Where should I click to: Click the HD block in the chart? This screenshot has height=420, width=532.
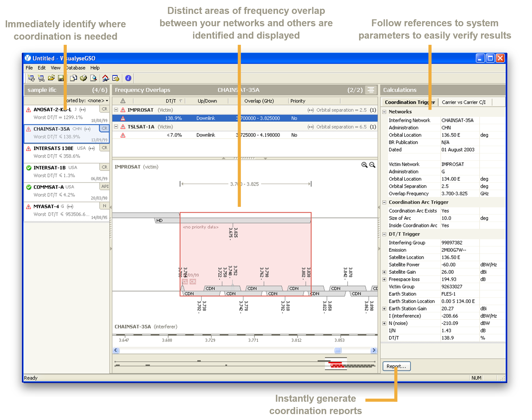coord(233,220)
